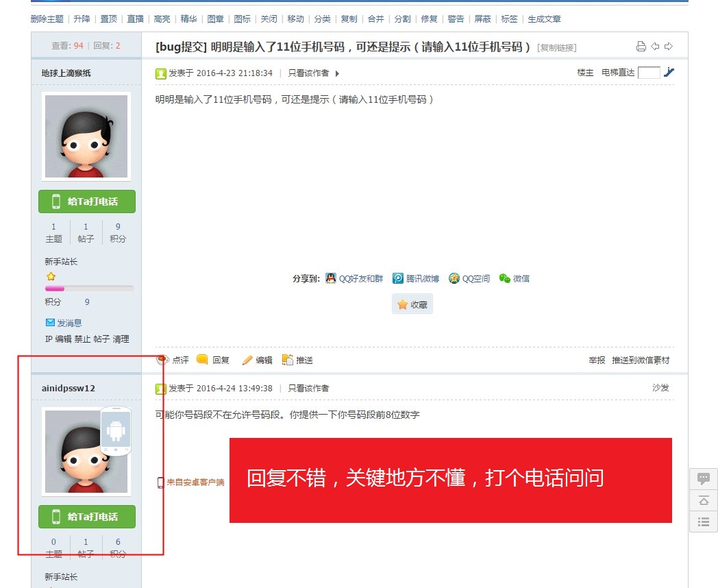Click 给Ta打电话 button for 地球上滴猴纸

pos(87,201)
